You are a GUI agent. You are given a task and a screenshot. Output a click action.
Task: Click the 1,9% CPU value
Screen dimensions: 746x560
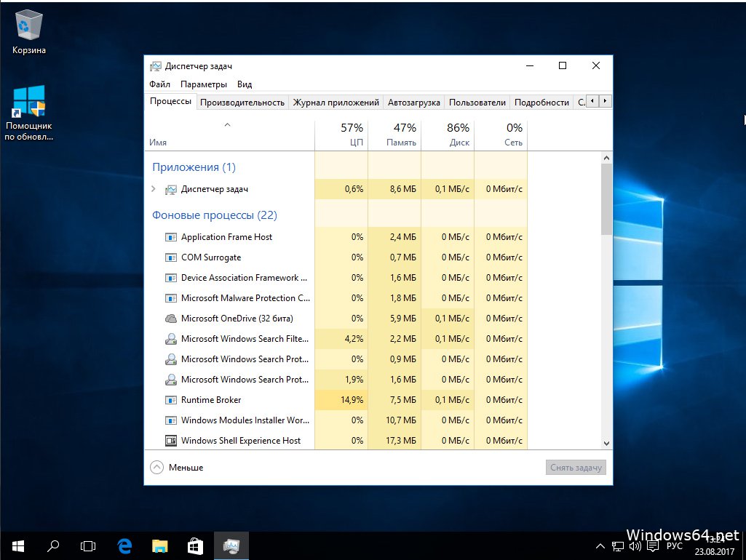point(354,380)
